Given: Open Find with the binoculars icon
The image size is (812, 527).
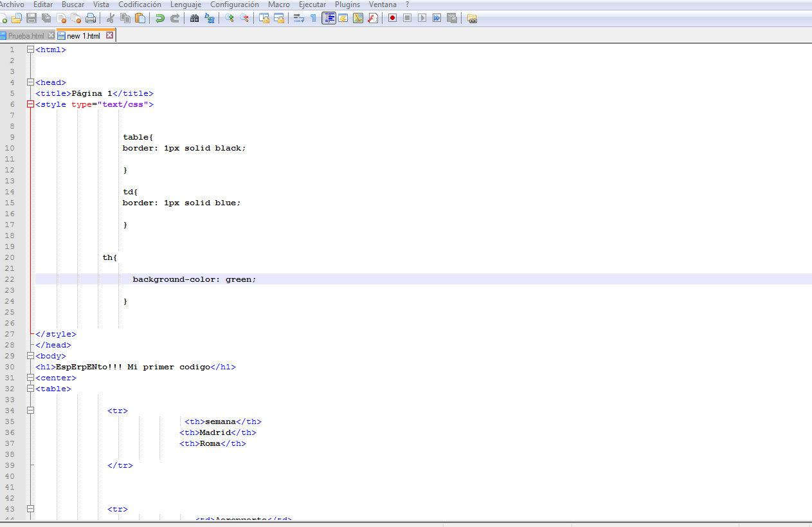Looking at the screenshot, I should [194, 18].
